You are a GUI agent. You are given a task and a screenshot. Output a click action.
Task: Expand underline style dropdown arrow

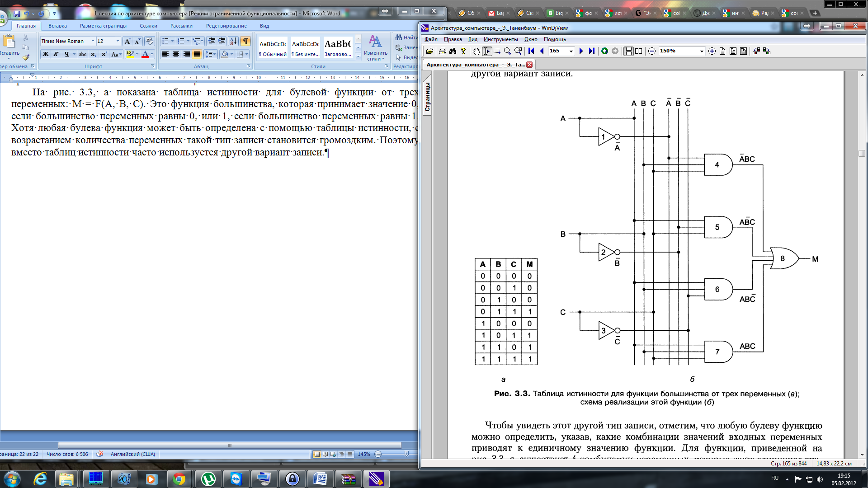(74, 54)
